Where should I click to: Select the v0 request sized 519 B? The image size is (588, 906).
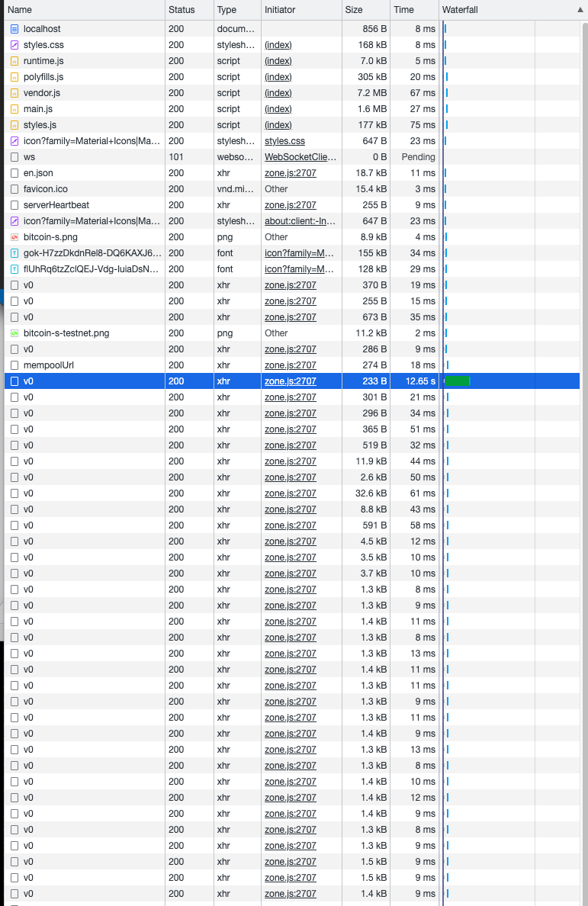pyautogui.click(x=28, y=445)
